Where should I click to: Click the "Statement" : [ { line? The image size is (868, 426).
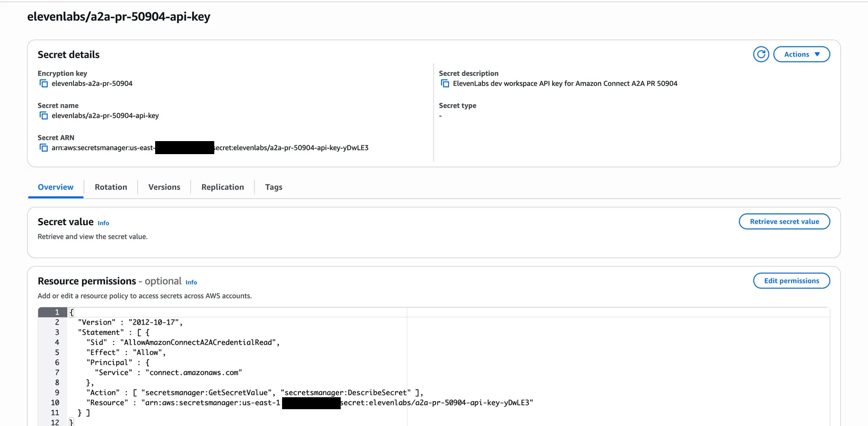point(113,332)
